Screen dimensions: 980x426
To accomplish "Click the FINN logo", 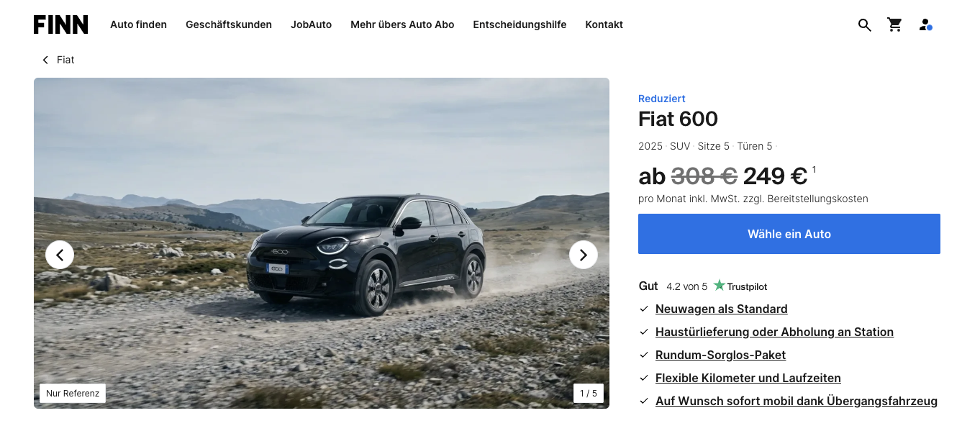I will (61, 24).
